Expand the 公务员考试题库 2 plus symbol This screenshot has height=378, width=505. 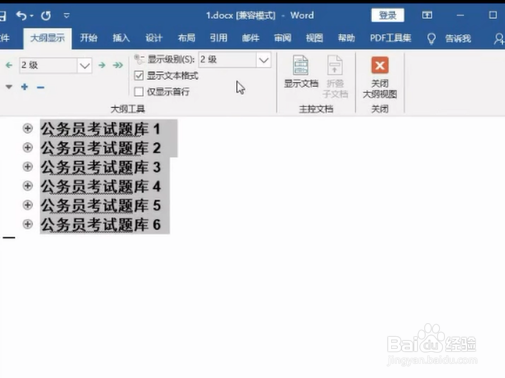pos(28,147)
